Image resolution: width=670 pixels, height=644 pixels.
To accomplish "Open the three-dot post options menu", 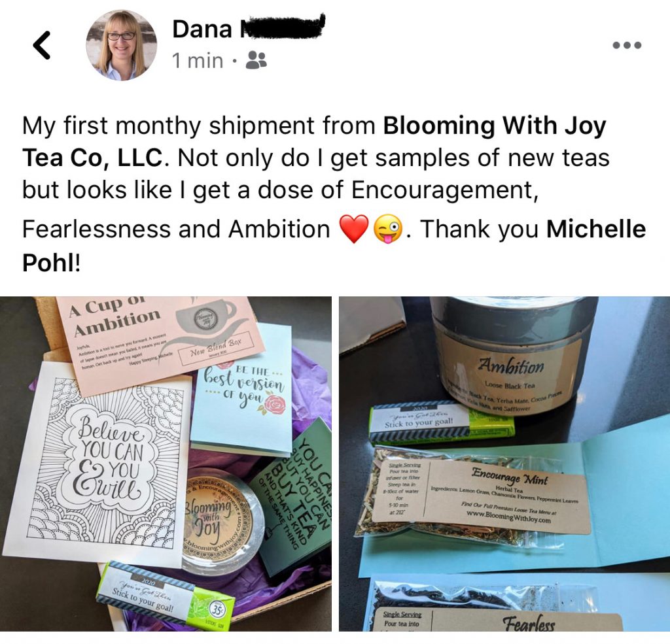I will [x=627, y=45].
